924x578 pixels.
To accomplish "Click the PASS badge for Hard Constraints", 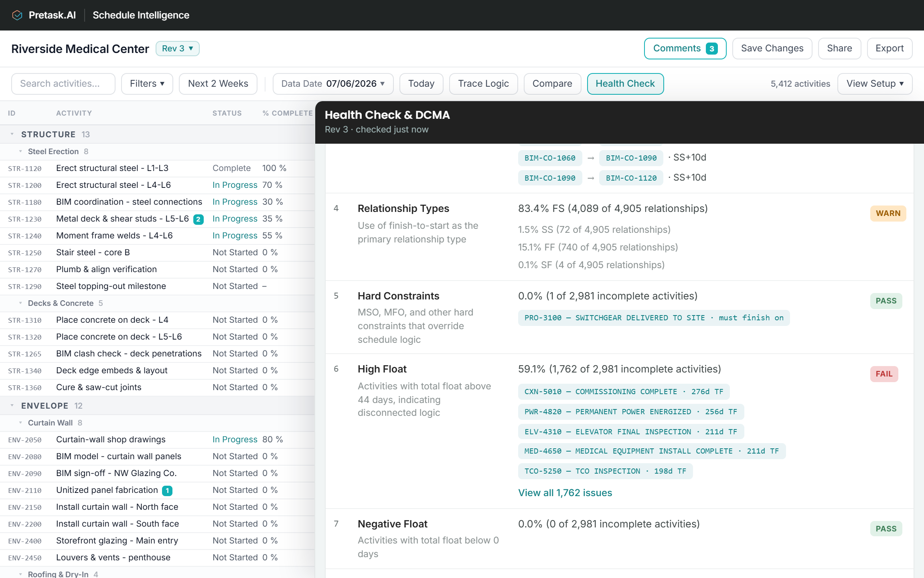I will [886, 301].
